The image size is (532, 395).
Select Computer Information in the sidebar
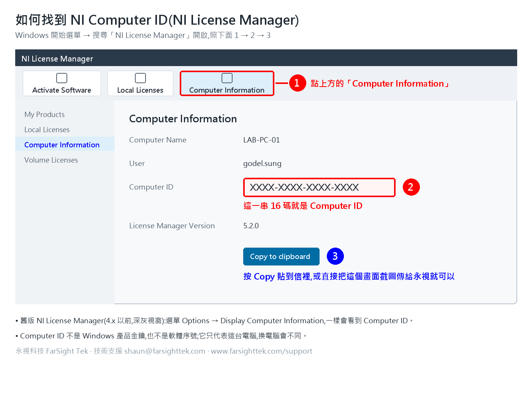coord(65,144)
